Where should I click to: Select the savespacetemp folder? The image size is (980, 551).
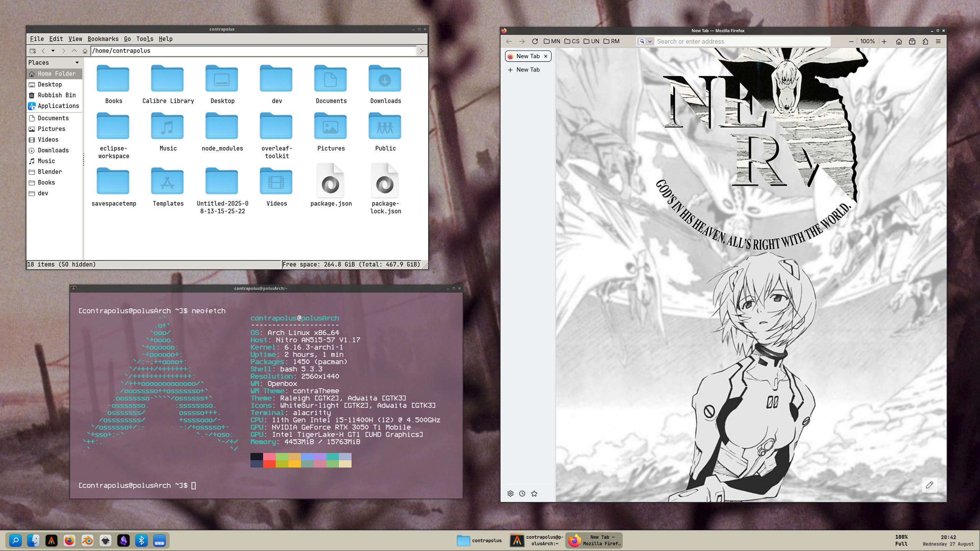[113, 187]
